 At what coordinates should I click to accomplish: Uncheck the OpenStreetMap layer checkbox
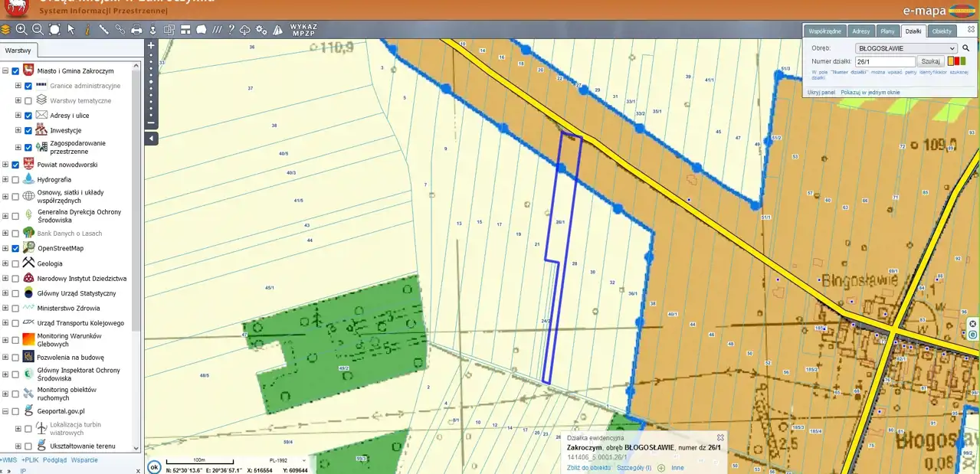[x=15, y=248]
